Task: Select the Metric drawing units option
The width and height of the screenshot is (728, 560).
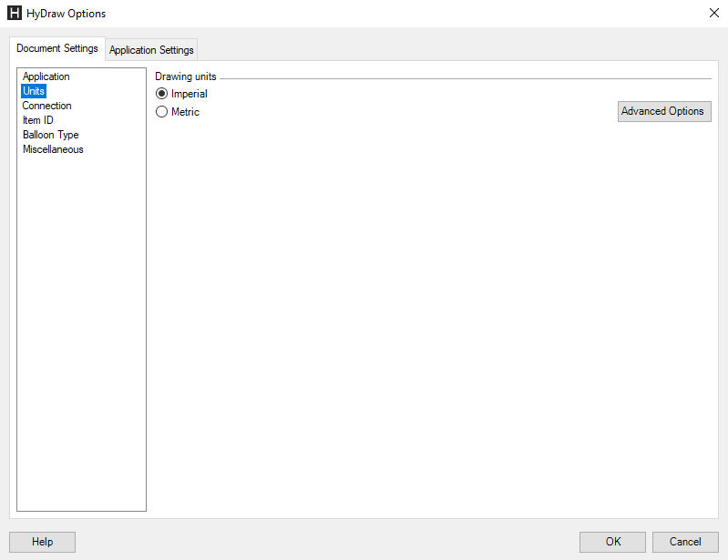Action: 178,112
